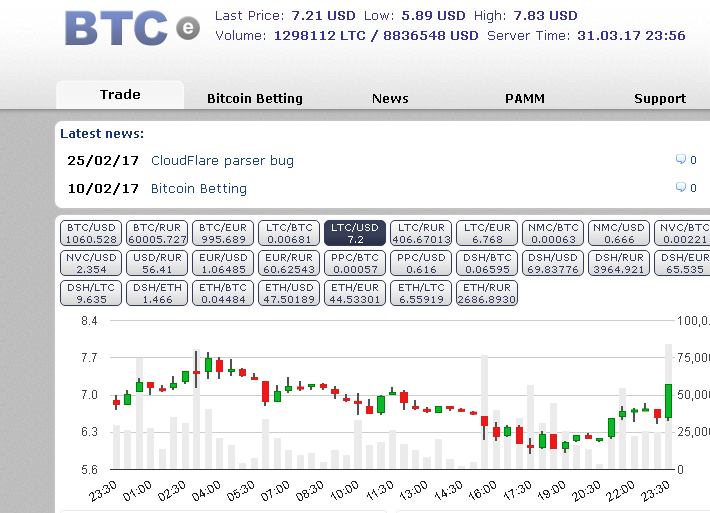Click the 7.7 price axis label
The height and width of the screenshot is (513, 710).
tap(89, 358)
